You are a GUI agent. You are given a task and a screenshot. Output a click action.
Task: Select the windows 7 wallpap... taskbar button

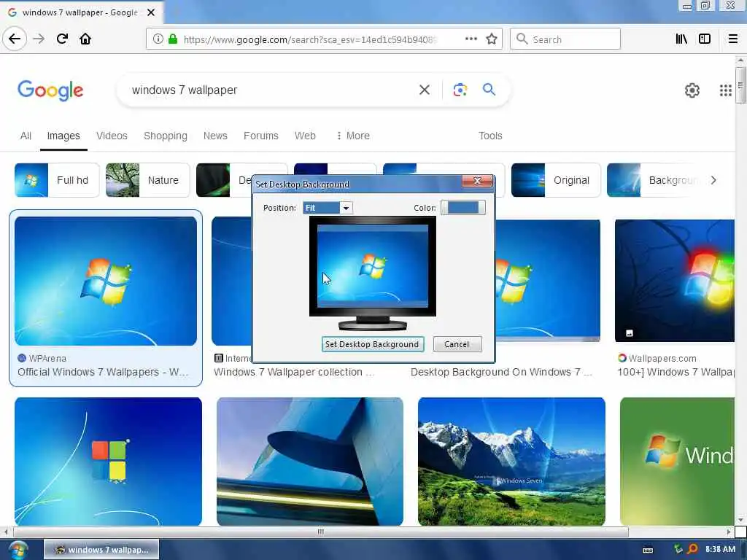point(101,550)
